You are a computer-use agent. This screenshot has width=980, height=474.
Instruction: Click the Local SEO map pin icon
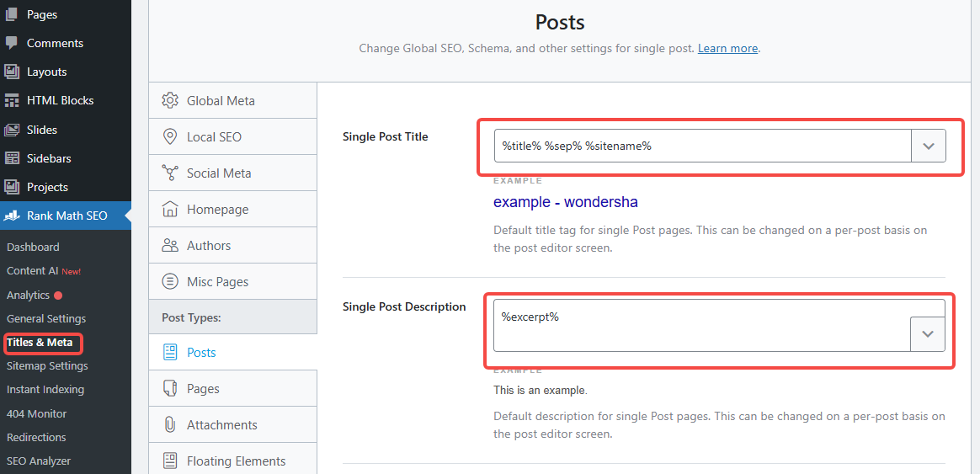pos(170,136)
